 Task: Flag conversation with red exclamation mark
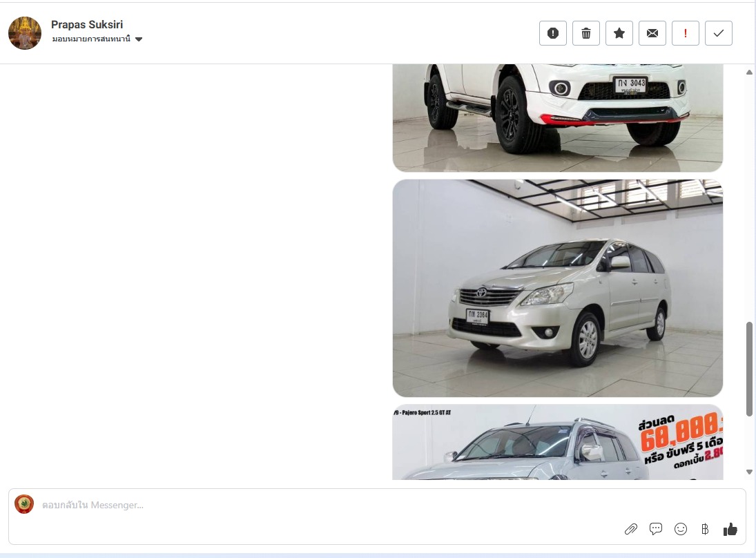685,33
